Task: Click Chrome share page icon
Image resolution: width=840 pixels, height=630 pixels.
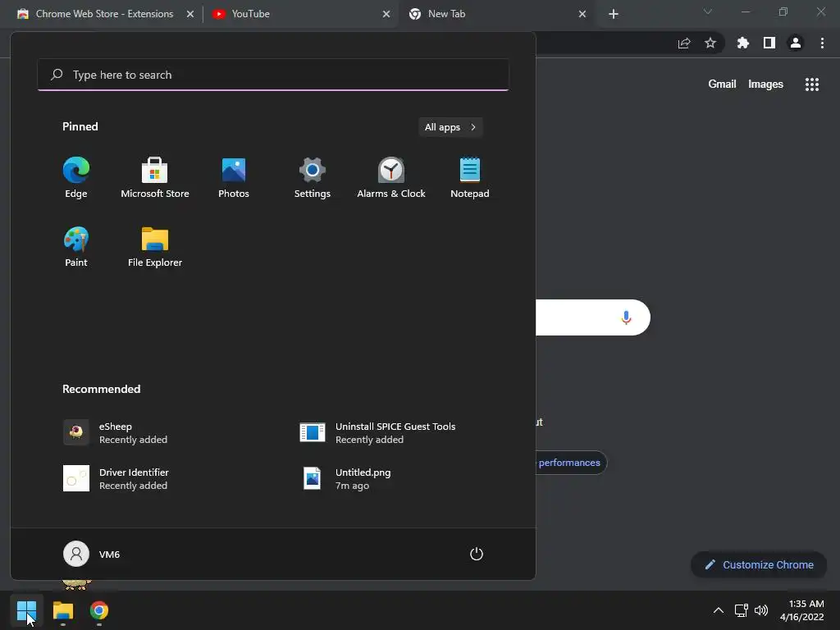Action: [684, 43]
